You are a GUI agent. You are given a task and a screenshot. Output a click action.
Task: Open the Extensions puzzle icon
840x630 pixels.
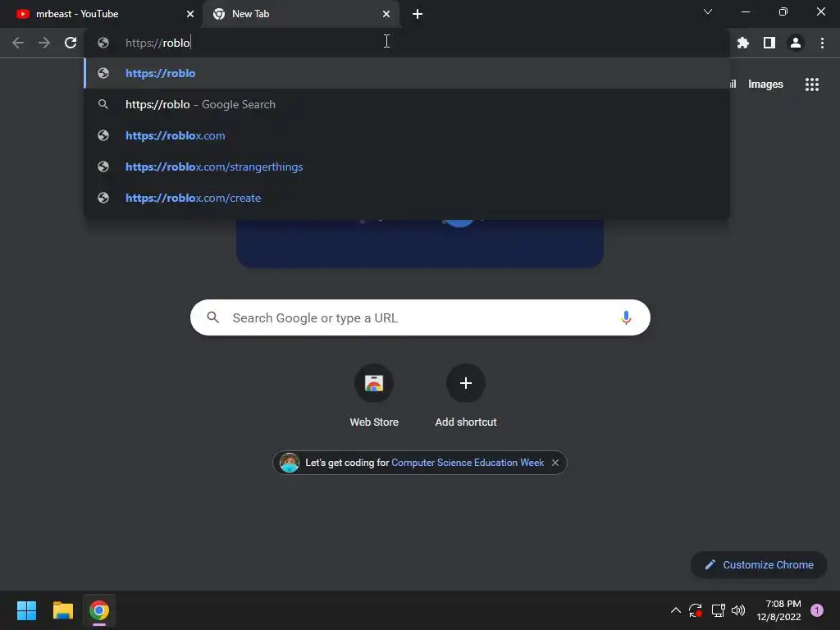coord(743,43)
